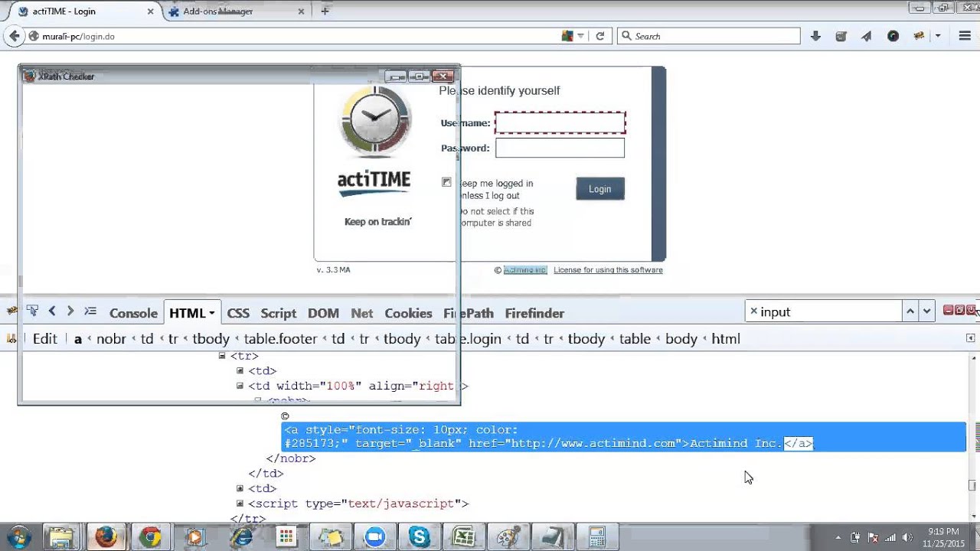Image resolution: width=980 pixels, height=551 pixels.
Task: Click the round dark color-wheel toolbar icon
Action: [893, 36]
